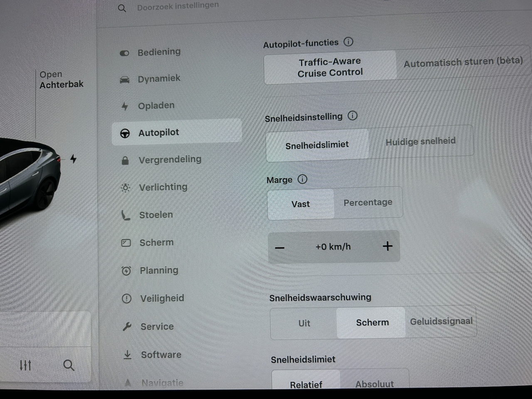Set Snelheidswaarschuwing to Geluidssignaal
The image size is (532, 399).
[441, 321]
